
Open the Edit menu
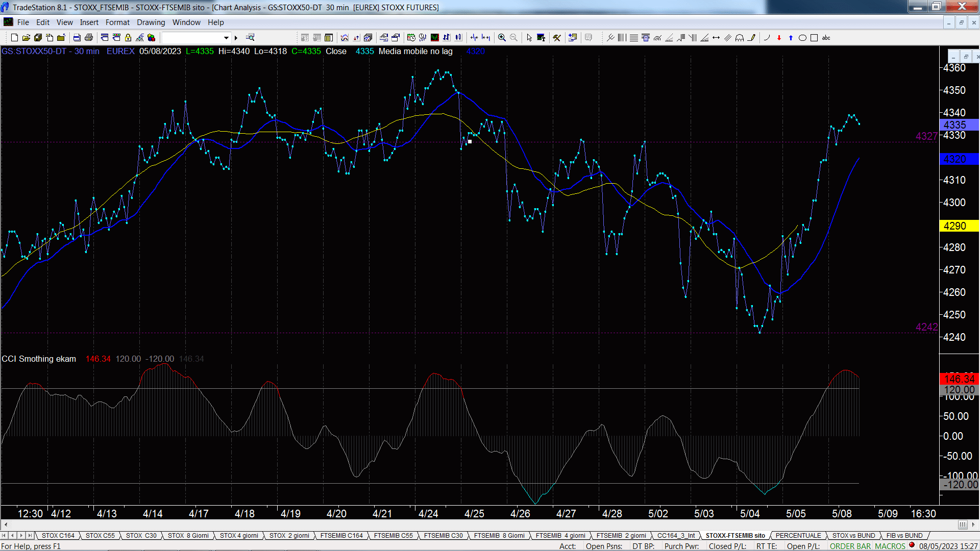43,22
